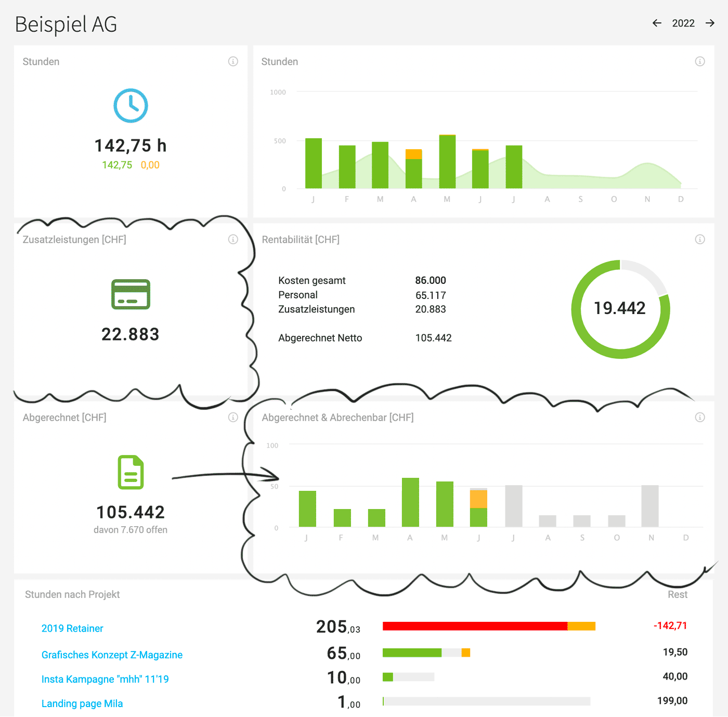The image size is (728, 717).
Task: Click January bar in Stunden chart
Action: tap(314, 163)
